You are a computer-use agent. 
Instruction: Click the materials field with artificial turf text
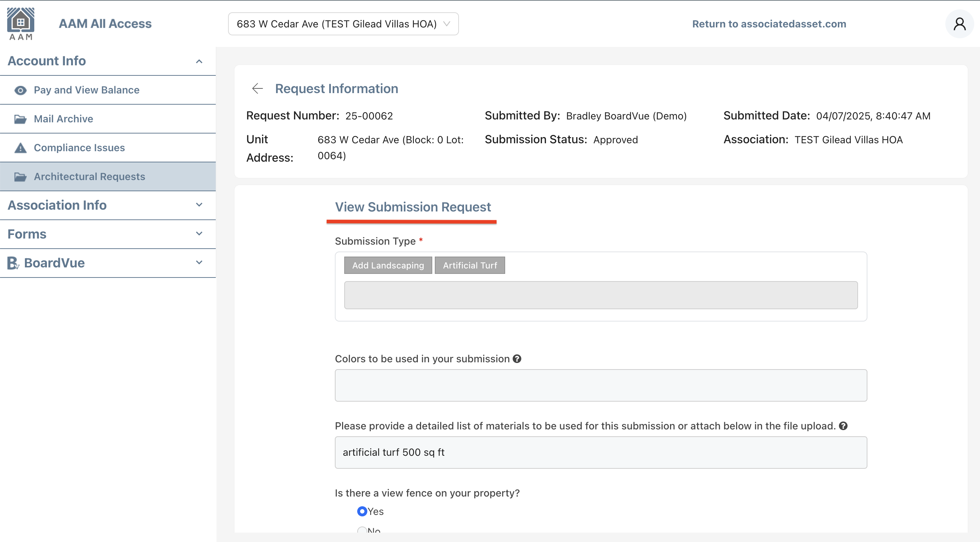[601, 453]
